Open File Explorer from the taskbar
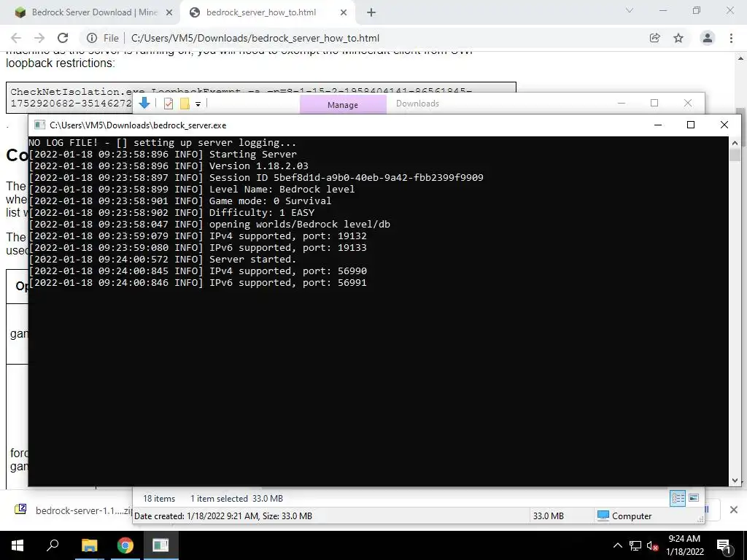 pos(89,545)
